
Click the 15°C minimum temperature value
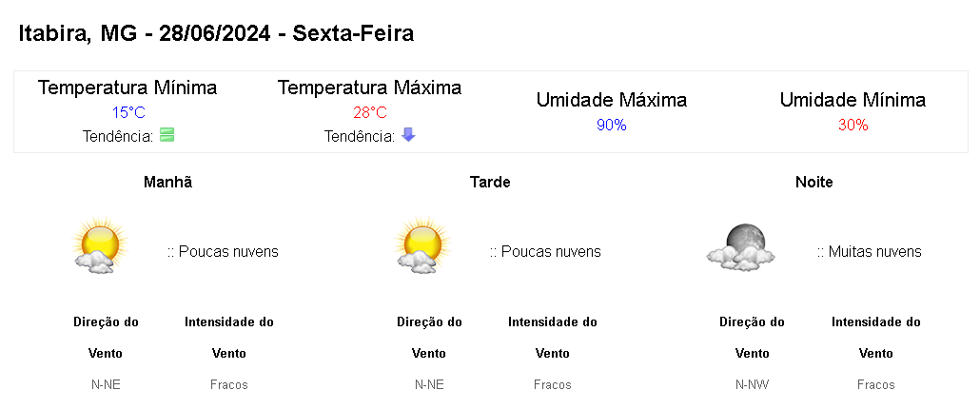pos(128,112)
